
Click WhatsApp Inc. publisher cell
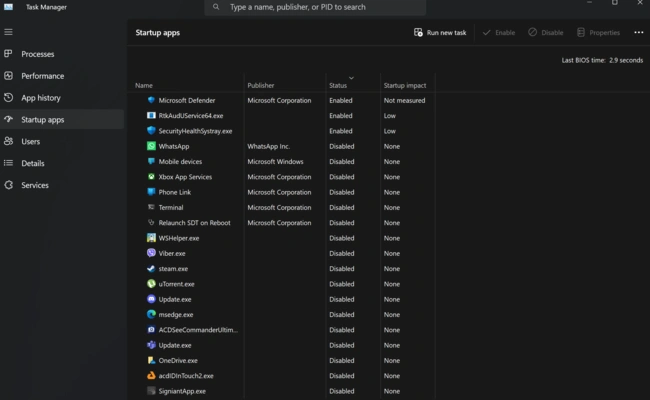[x=269, y=146]
